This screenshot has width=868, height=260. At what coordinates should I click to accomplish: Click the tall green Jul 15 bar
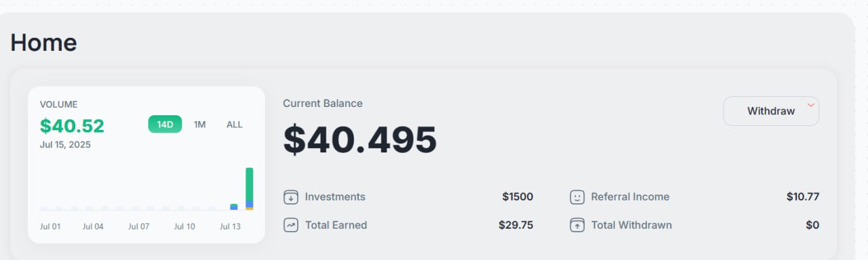click(x=249, y=189)
